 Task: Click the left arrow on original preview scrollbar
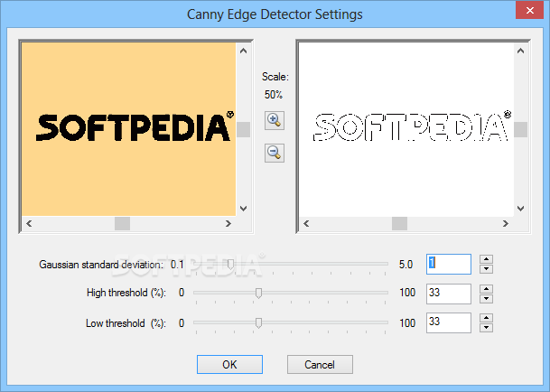pos(29,224)
